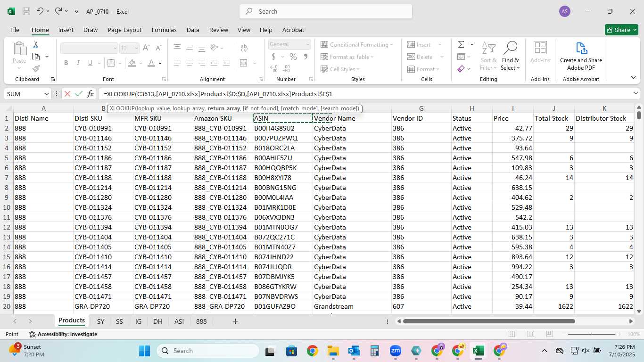The width and height of the screenshot is (644, 362).
Task: Click Align Left icon
Action: tap(177, 63)
